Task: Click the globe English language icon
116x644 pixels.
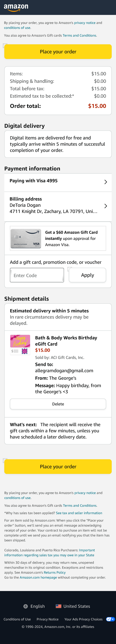Action: [25, 606]
